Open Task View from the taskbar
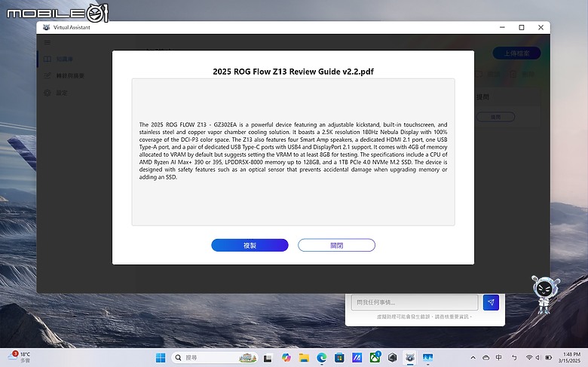The width and height of the screenshot is (588, 367). 268,358
